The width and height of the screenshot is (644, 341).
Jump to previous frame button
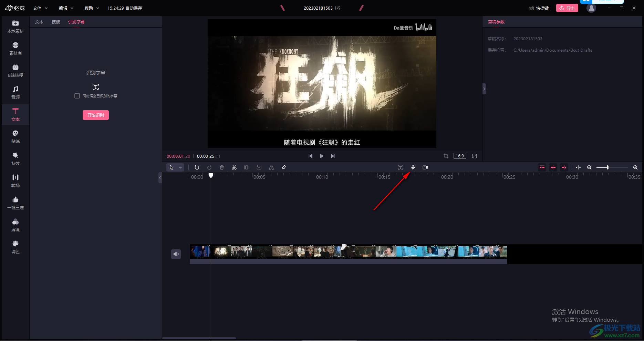click(x=311, y=156)
